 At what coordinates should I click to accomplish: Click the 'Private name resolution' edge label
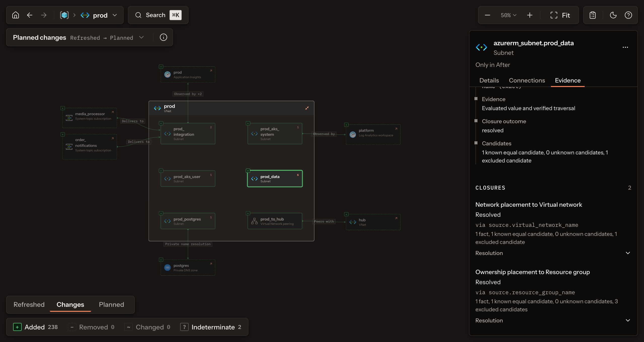188,244
